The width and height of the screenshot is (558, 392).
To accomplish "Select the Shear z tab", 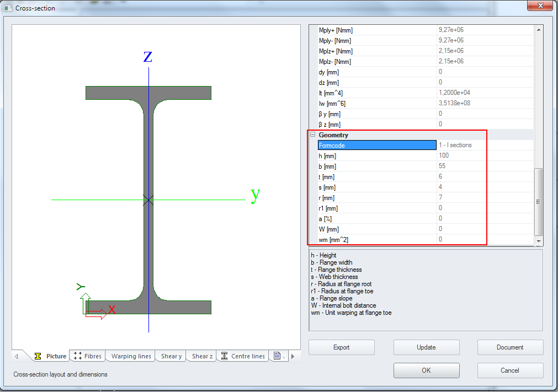I will (202, 356).
